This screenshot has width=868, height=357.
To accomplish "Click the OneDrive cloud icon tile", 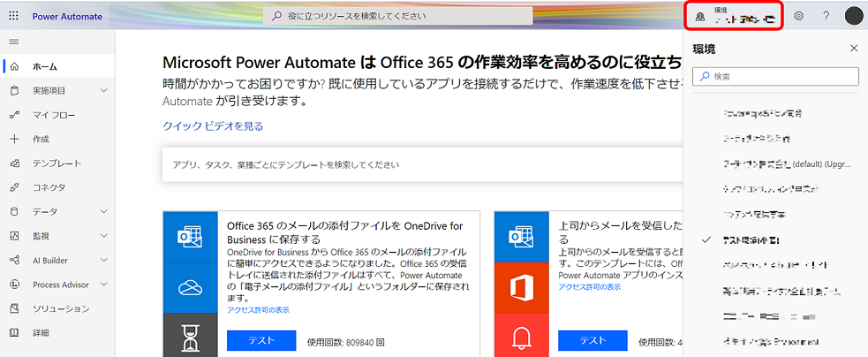I will [190, 288].
